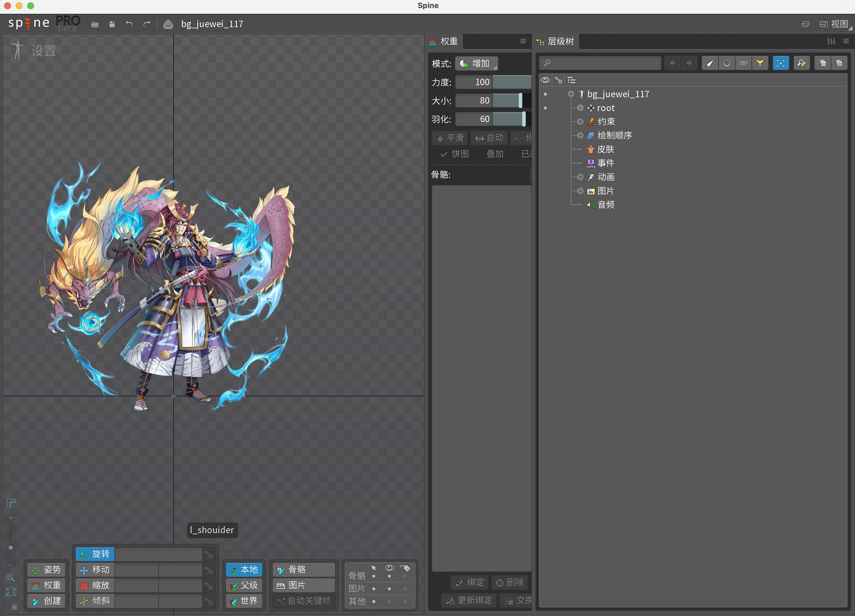Switch to 父级 parent axes
The image size is (855, 616).
(244, 585)
